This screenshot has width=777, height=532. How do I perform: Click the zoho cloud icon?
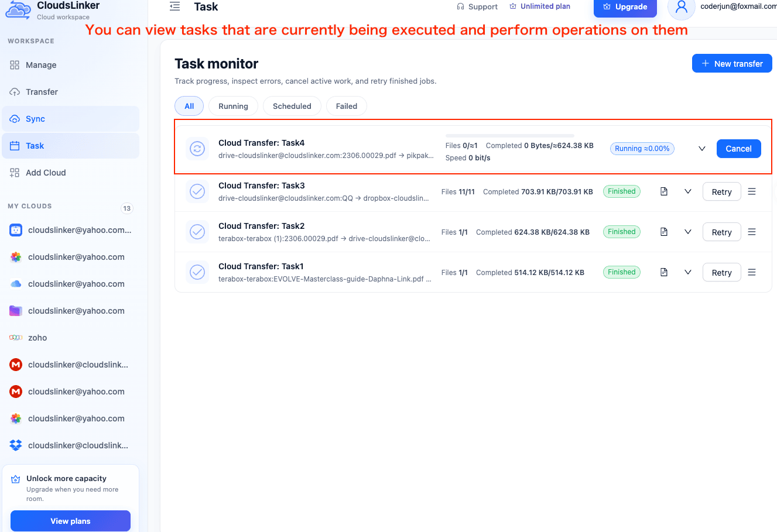pyautogui.click(x=16, y=338)
